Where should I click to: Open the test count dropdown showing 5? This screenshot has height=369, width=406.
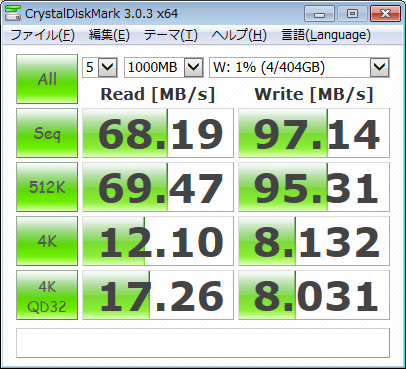(x=100, y=67)
